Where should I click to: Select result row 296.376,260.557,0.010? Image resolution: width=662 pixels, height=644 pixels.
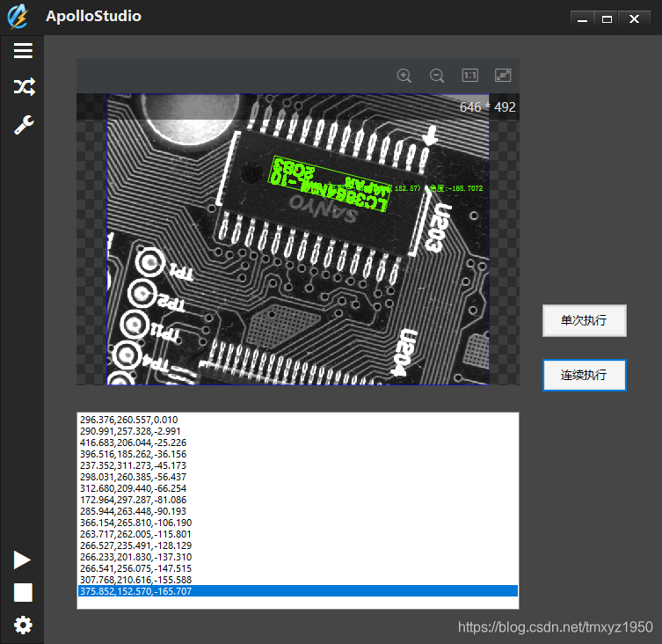pos(298,420)
